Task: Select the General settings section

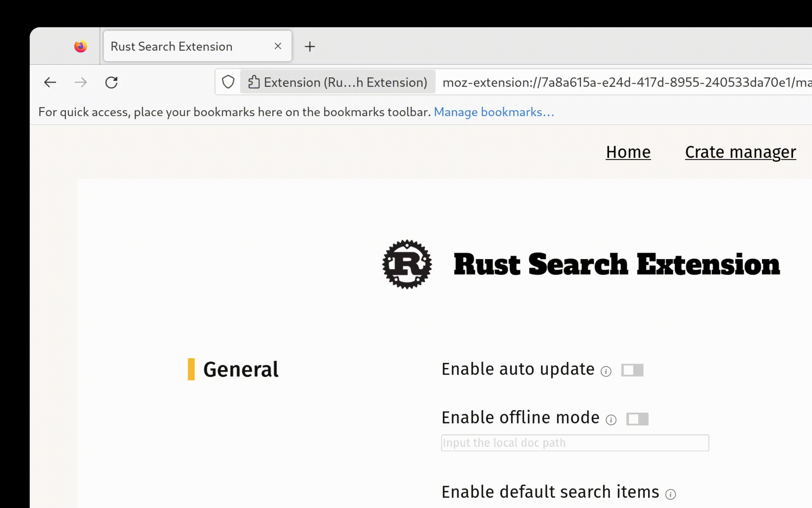Action: click(x=240, y=369)
